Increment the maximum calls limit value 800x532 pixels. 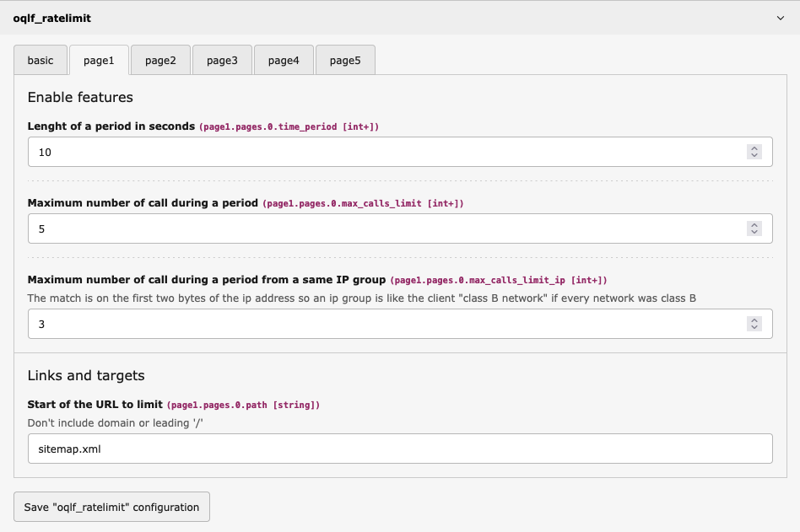click(755, 224)
